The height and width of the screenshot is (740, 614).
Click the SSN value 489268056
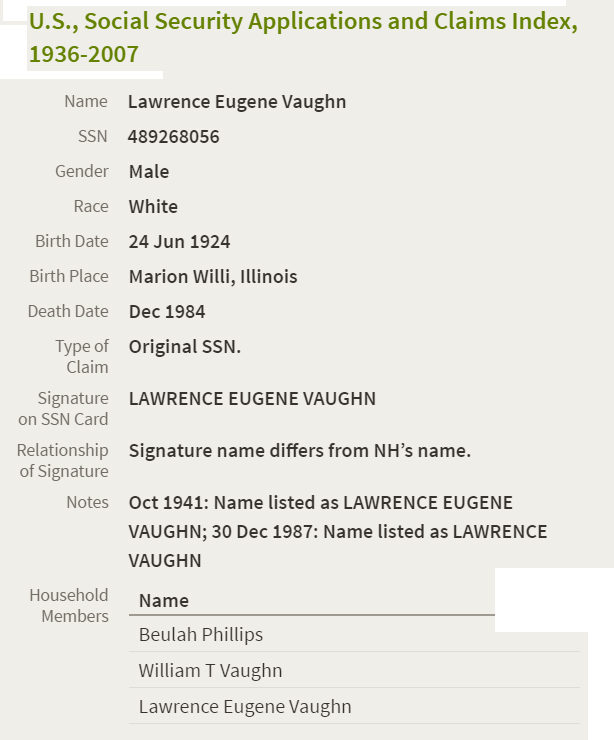174,137
